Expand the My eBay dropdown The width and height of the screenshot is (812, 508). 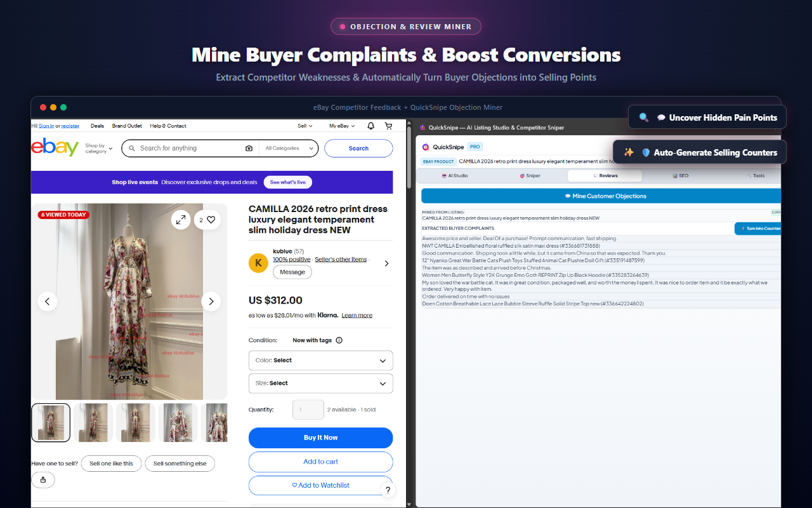coord(342,126)
